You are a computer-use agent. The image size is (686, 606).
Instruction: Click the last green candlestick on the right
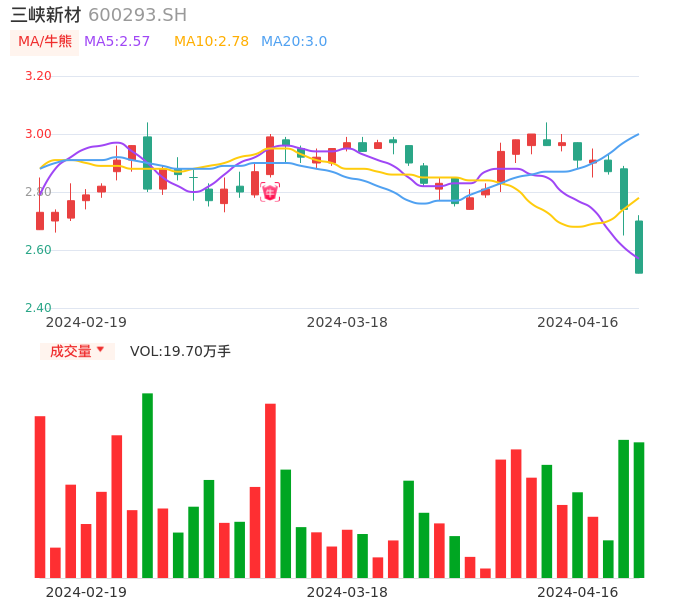coord(639,247)
